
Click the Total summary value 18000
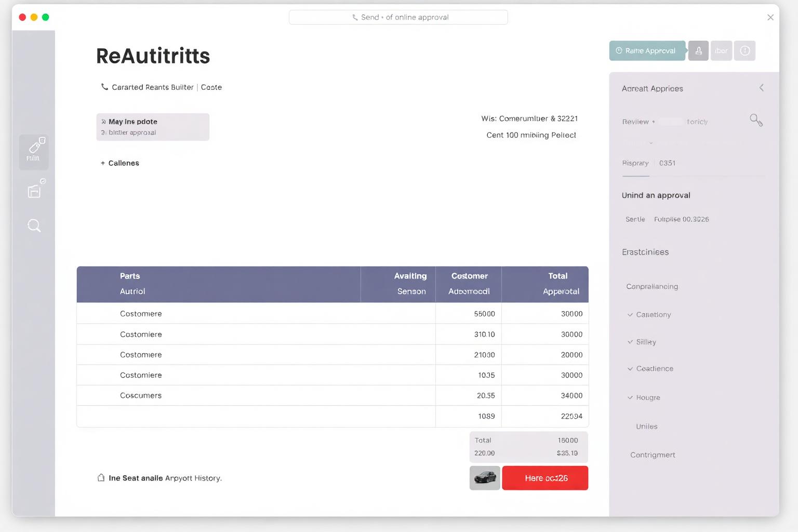[567, 440]
